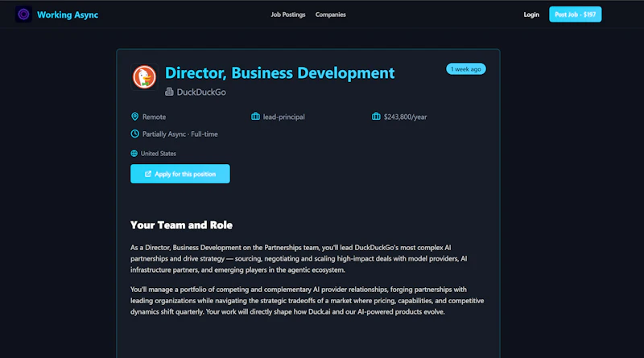This screenshot has width=644, height=358.
Task: Click the Director, Business Development title
Action: (x=279, y=72)
